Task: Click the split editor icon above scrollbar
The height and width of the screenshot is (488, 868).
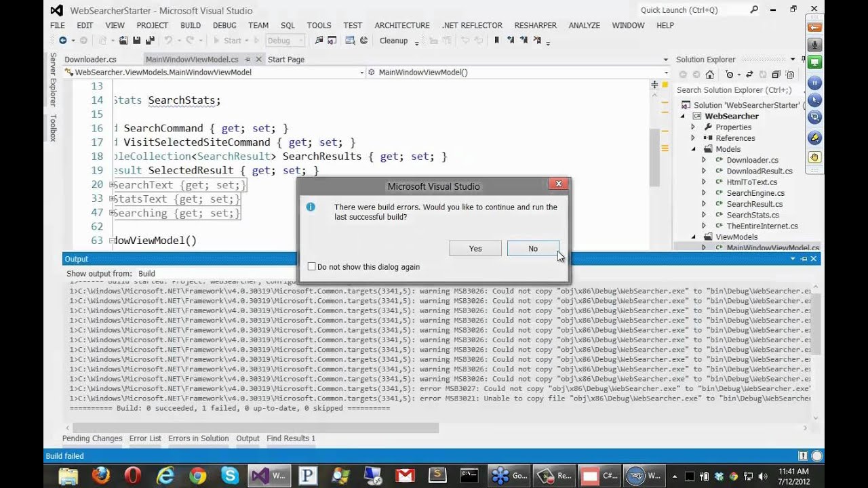Action: (x=654, y=85)
